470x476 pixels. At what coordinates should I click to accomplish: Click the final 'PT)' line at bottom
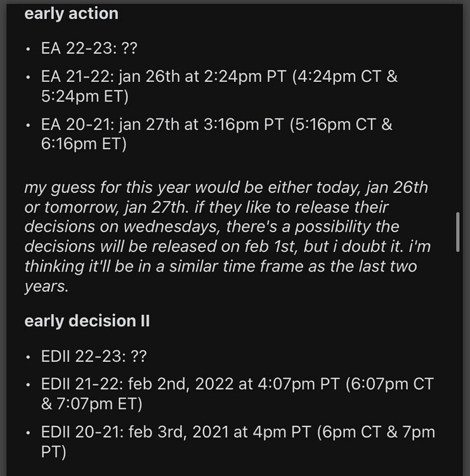coord(53,452)
